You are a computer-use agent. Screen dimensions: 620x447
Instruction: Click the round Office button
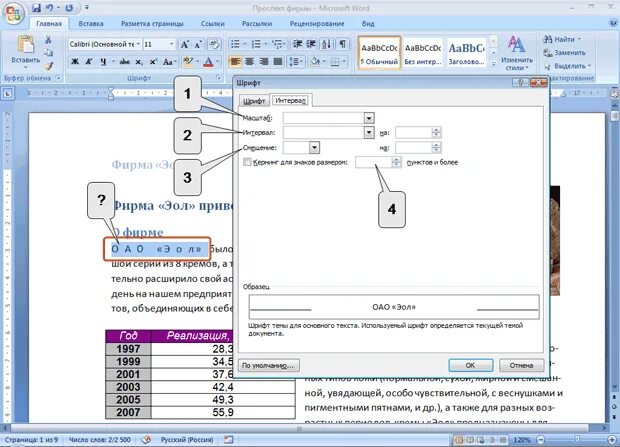coord(13,13)
